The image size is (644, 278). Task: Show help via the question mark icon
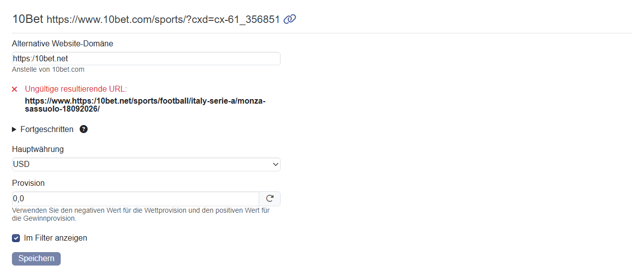84,129
